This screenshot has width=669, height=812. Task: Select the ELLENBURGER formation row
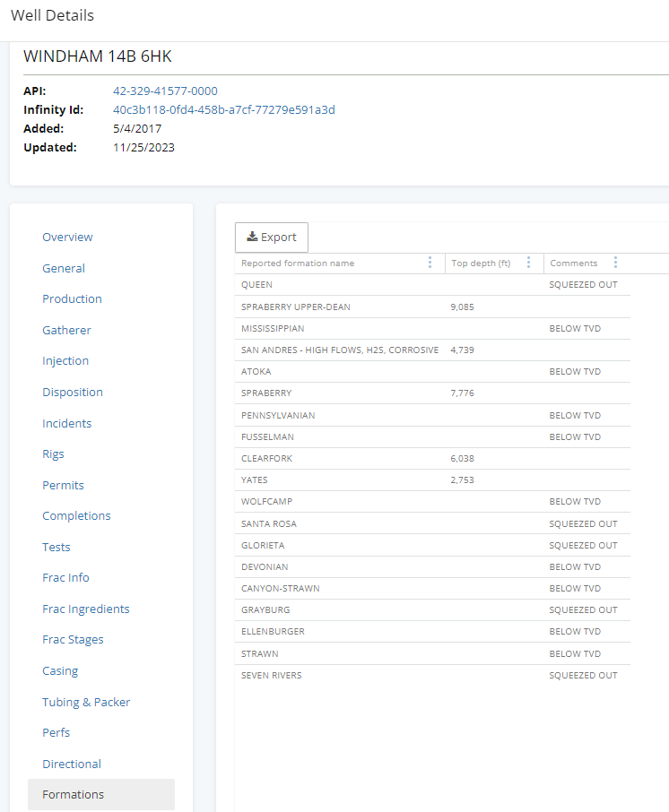[433, 632]
